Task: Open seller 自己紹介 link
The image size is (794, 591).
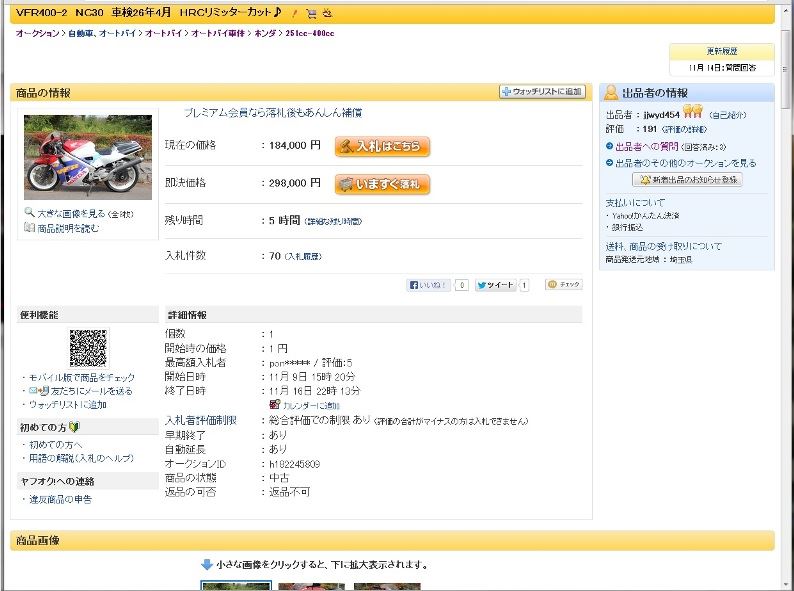Action: click(728, 115)
